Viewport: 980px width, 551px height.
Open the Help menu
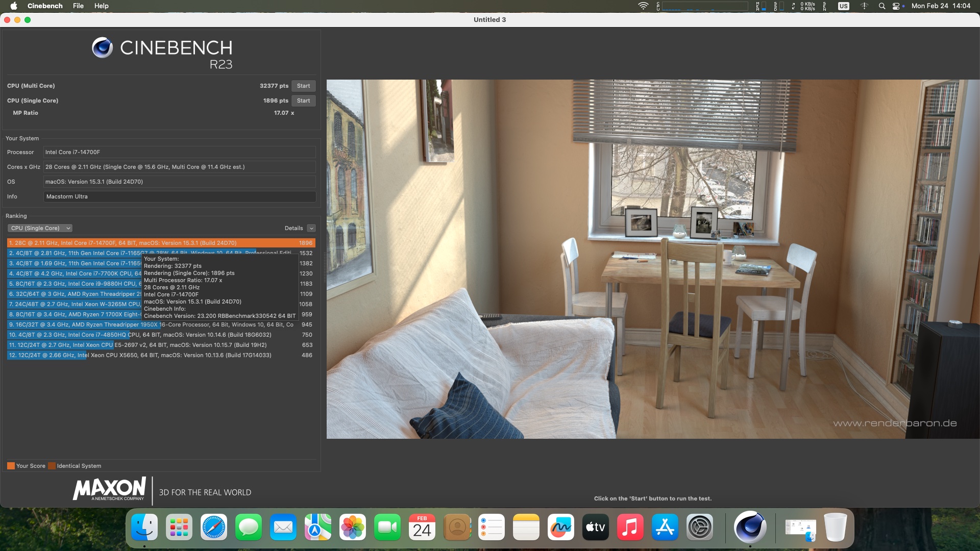pyautogui.click(x=101, y=6)
